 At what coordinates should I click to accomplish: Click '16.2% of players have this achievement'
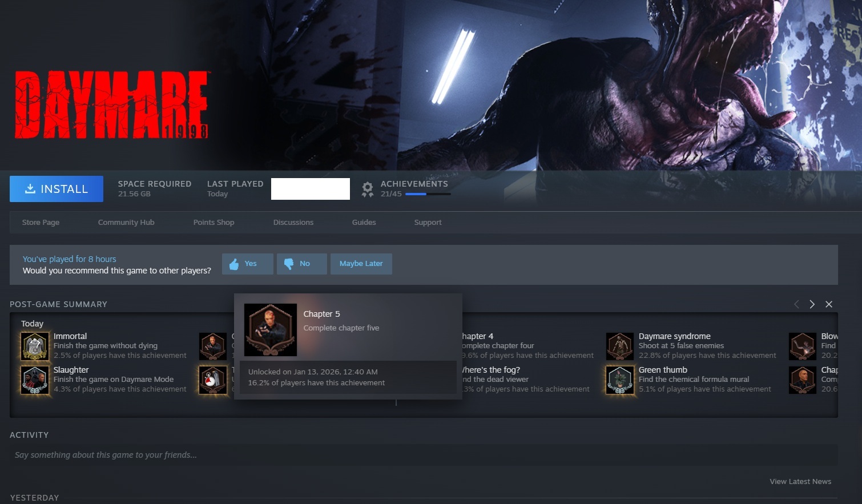tap(317, 383)
